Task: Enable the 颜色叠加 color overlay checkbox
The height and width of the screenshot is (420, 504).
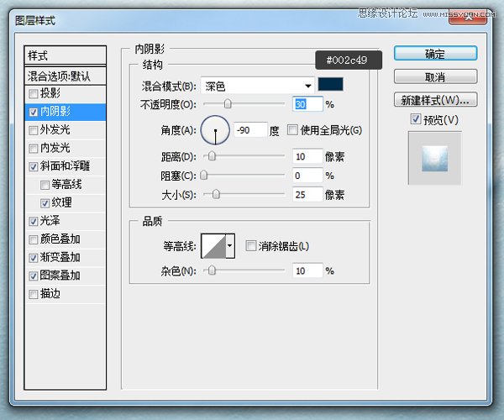Action: point(33,239)
